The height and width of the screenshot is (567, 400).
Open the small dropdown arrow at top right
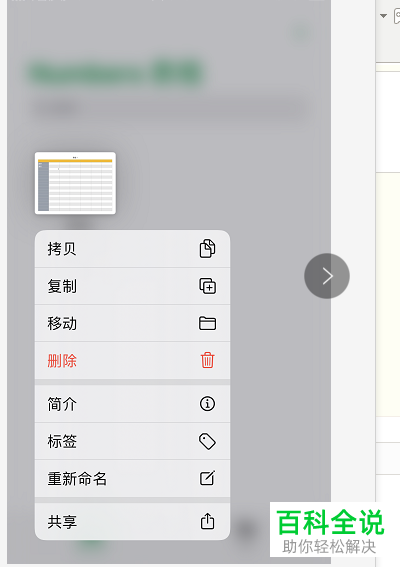pyautogui.click(x=384, y=16)
